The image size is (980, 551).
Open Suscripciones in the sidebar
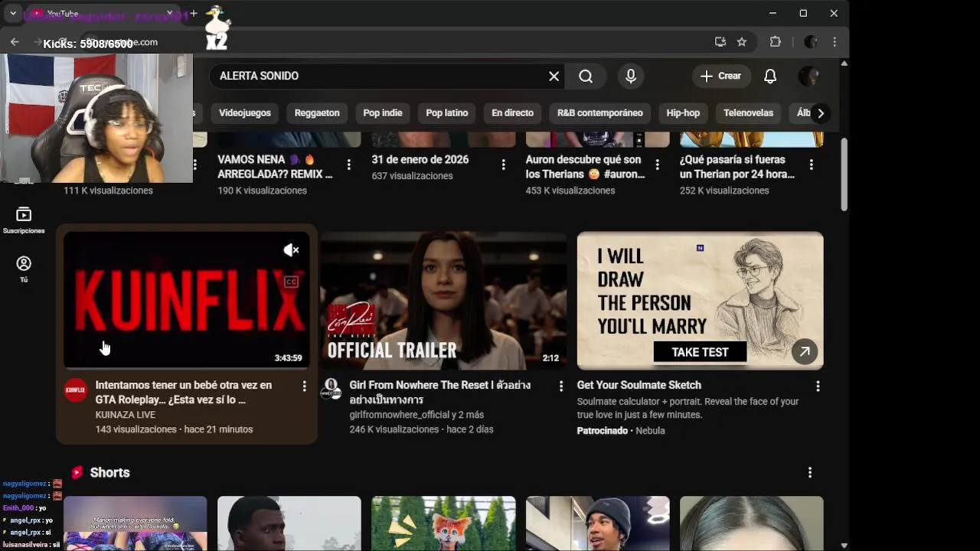pos(24,220)
